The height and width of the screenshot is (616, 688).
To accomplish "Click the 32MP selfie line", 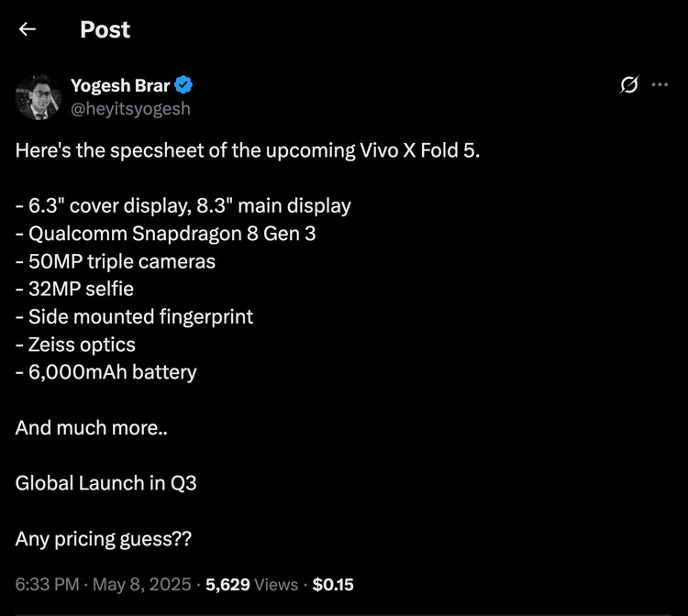I will (x=74, y=290).
